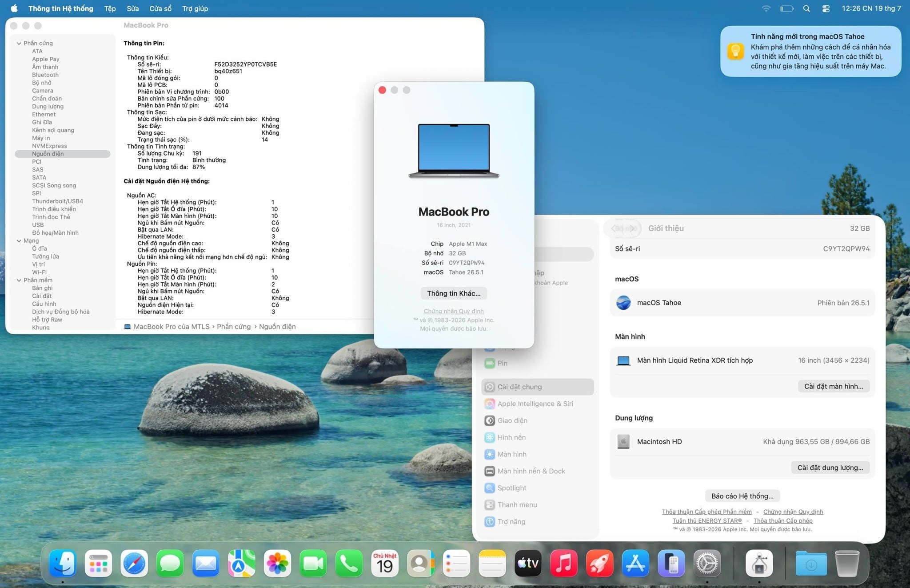Open Màn hình nền & Dock settings
The width and height of the screenshot is (910, 588).
[538, 471]
